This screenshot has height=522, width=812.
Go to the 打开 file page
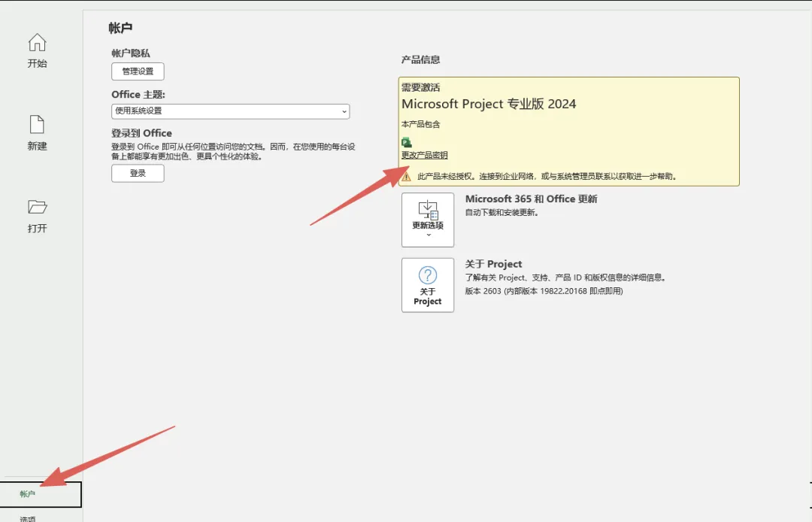click(x=37, y=216)
